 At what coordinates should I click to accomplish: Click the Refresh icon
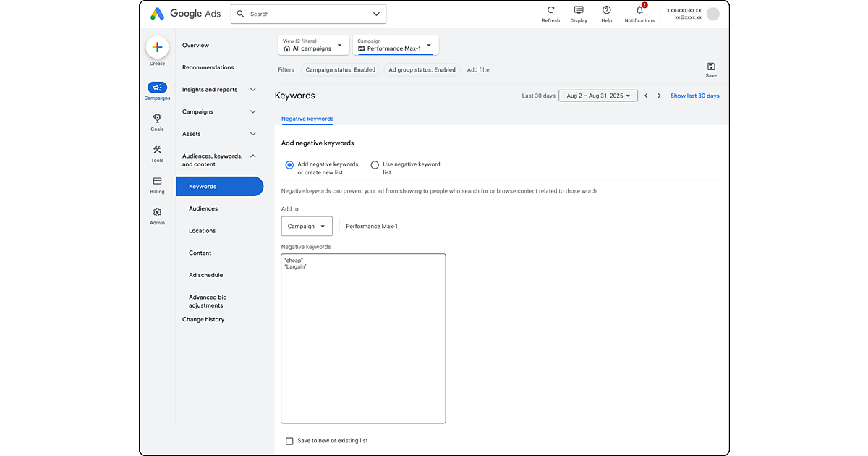click(x=550, y=10)
